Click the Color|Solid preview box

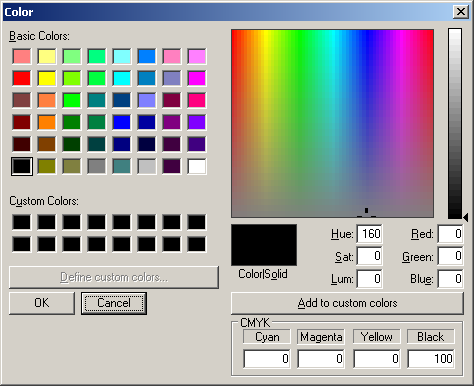pyautogui.click(x=264, y=245)
